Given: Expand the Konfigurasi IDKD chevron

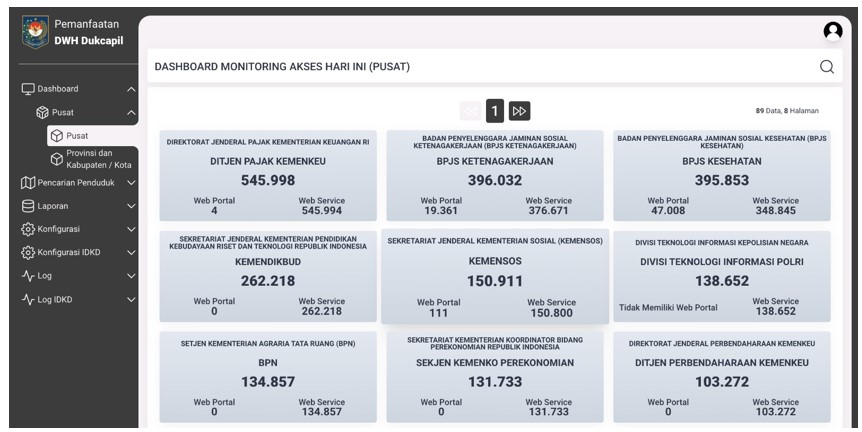Looking at the screenshot, I should point(131,253).
